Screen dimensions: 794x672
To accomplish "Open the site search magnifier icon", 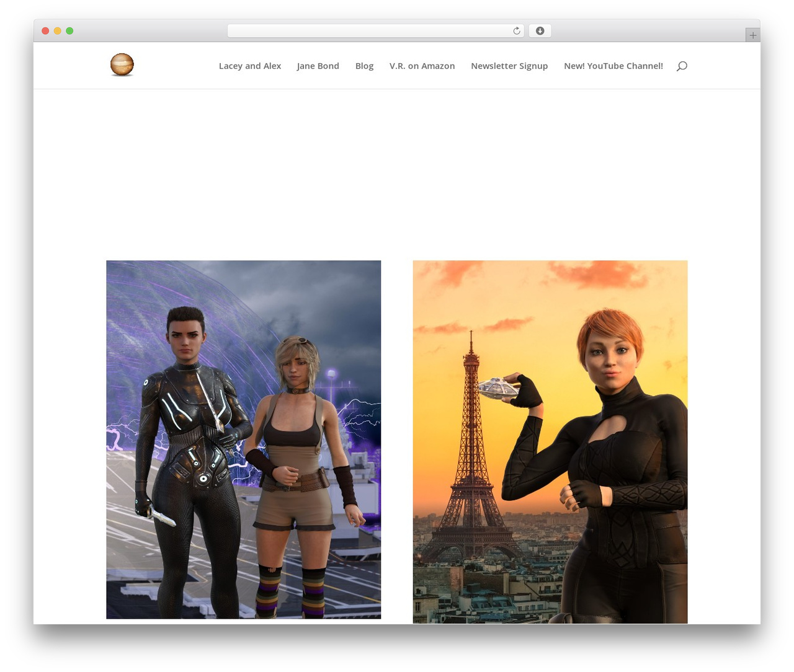I will pos(682,66).
